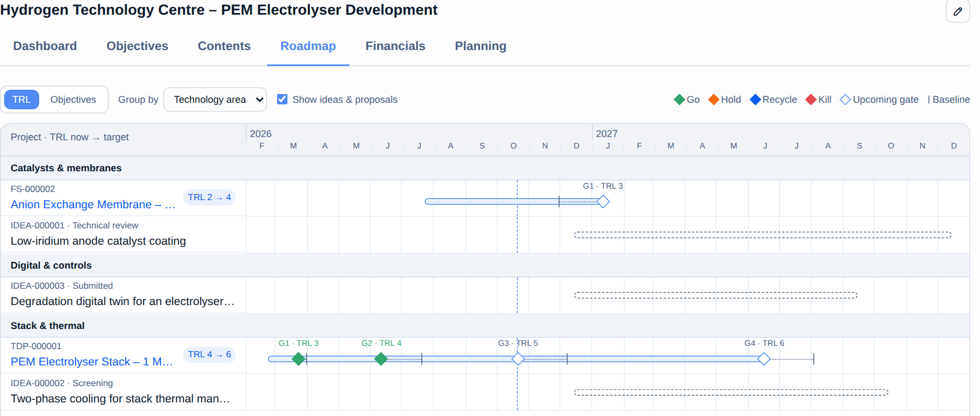Click Low-iridium anode catalyst coating idea

[99, 241]
